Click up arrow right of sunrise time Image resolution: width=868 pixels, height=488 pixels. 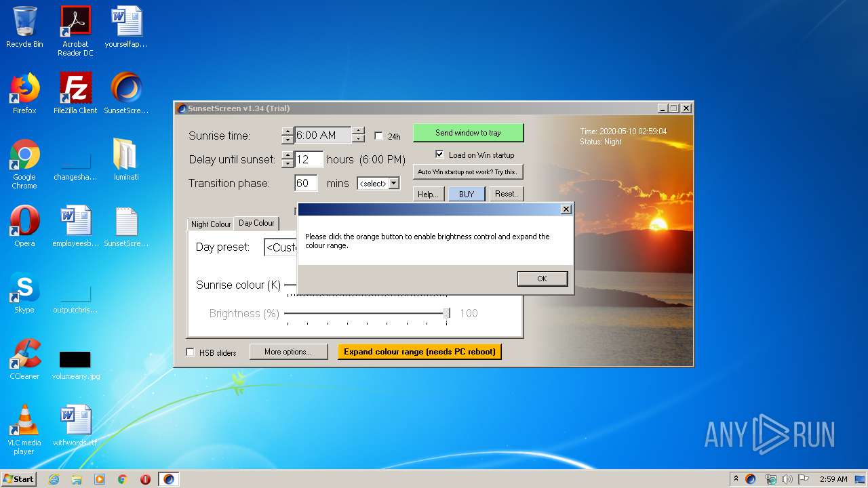[359, 131]
